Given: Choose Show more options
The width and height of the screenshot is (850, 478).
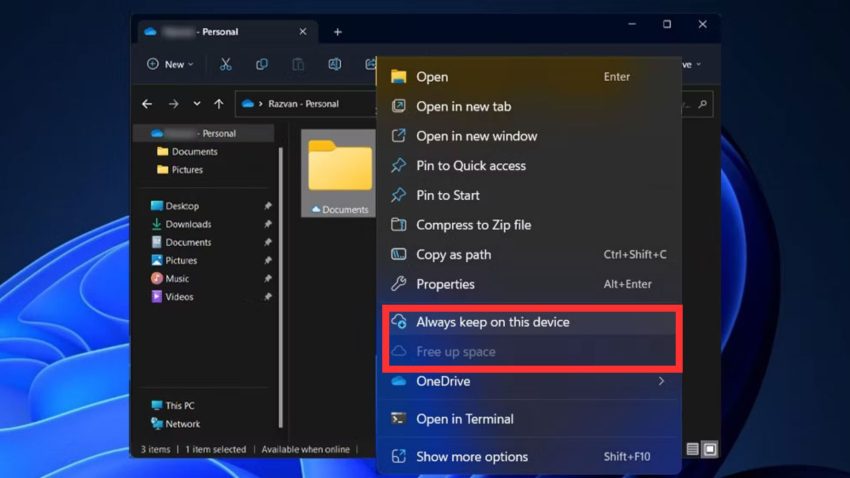Looking at the screenshot, I should tap(529, 457).
